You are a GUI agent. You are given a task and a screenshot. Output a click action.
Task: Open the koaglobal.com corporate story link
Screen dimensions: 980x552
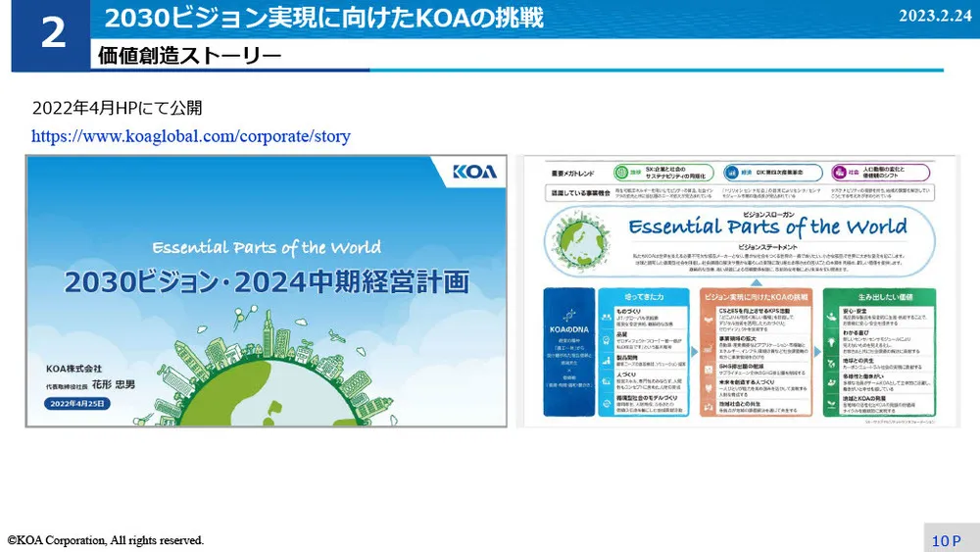point(190,137)
